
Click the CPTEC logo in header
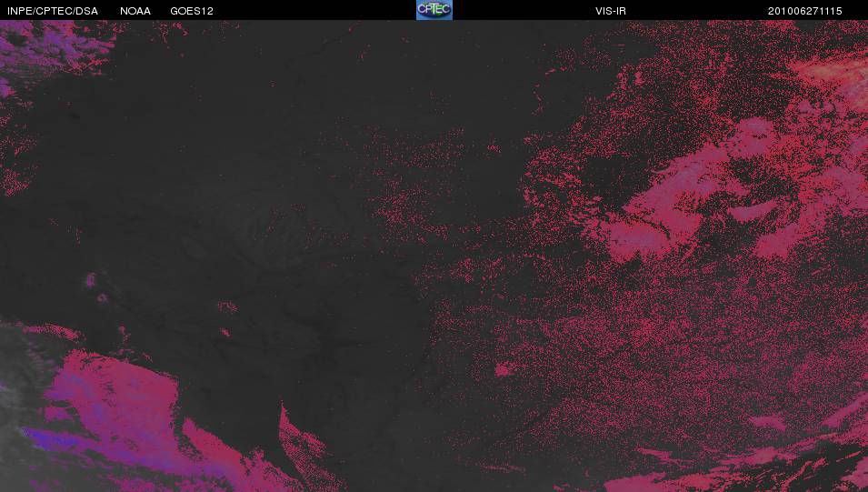pos(434,10)
